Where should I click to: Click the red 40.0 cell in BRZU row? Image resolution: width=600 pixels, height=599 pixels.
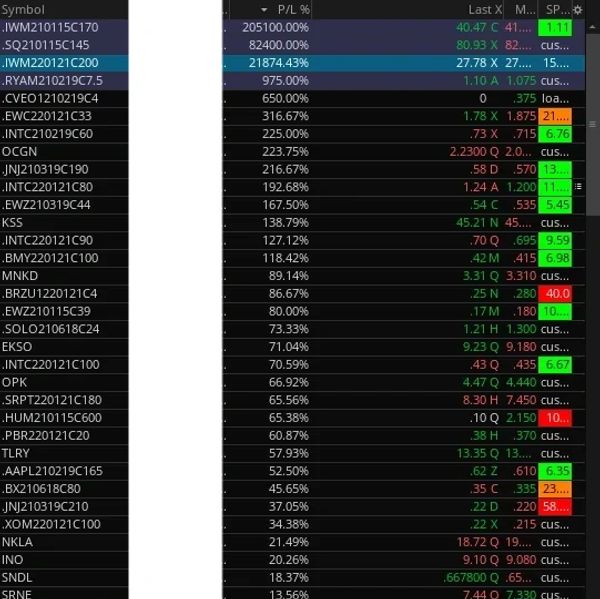[555, 294]
